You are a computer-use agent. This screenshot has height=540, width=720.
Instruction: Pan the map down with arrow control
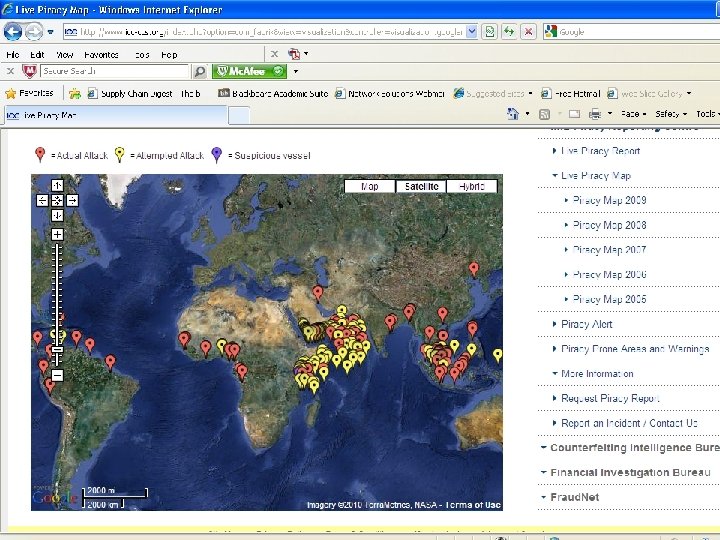coord(57,215)
